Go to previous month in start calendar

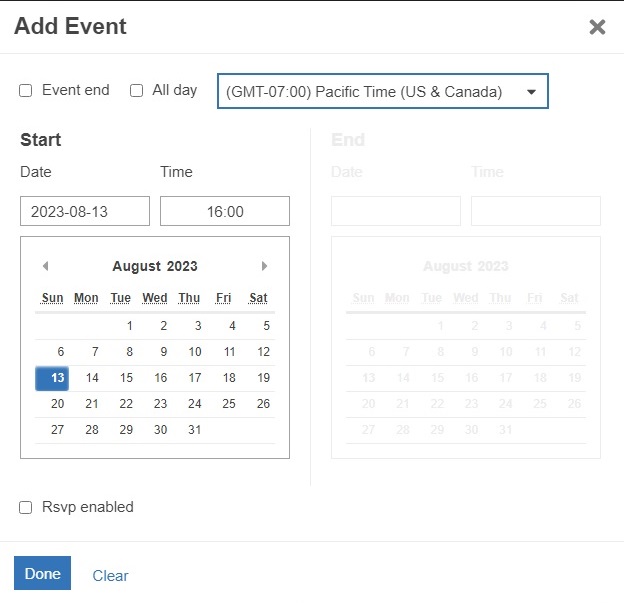tap(45, 266)
